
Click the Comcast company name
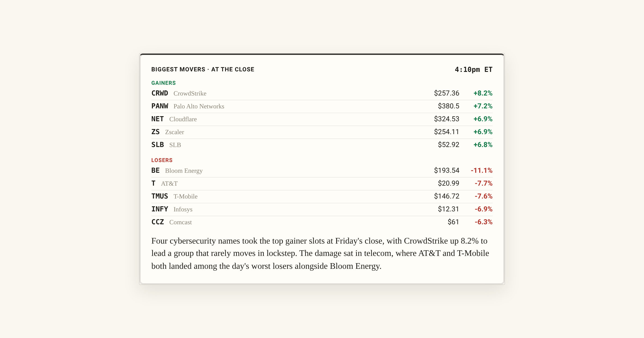pos(181,222)
